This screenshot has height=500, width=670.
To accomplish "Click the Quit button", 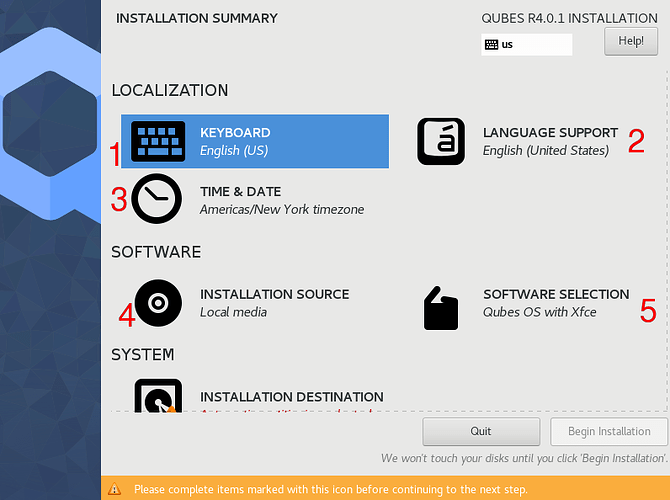I will click(481, 432).
